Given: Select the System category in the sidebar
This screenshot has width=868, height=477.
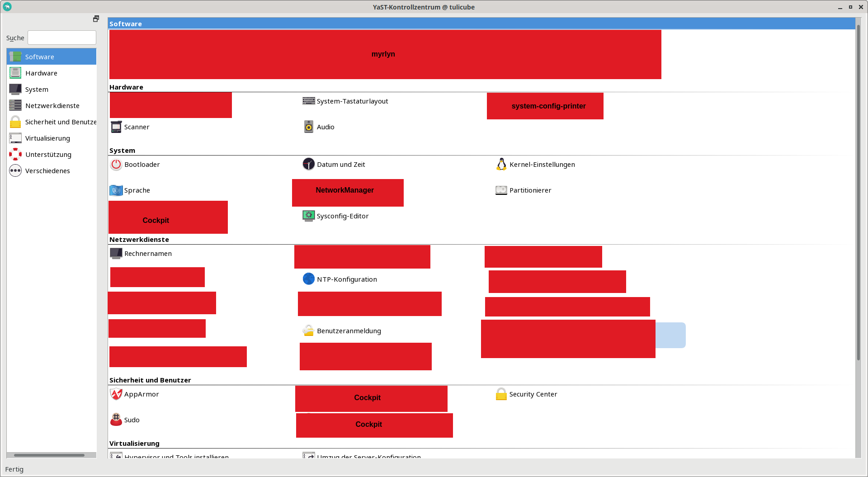Looking at the screenshot, I should point(52,89).
